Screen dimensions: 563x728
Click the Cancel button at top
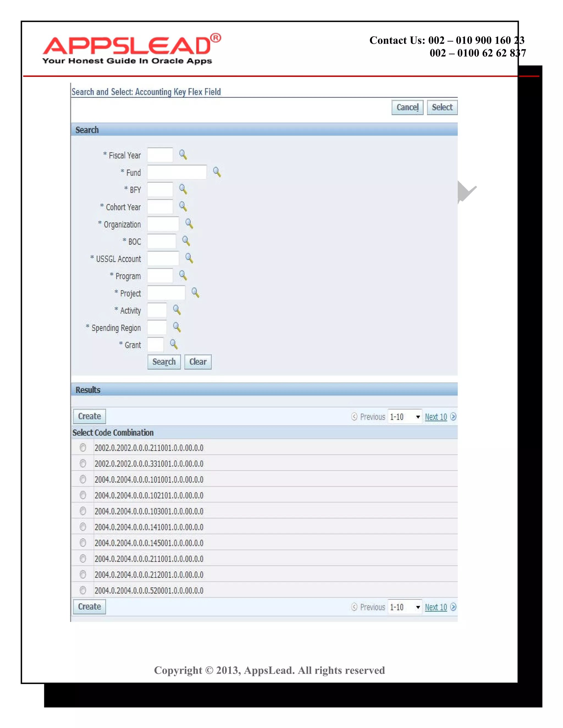[x=407, y=107]
